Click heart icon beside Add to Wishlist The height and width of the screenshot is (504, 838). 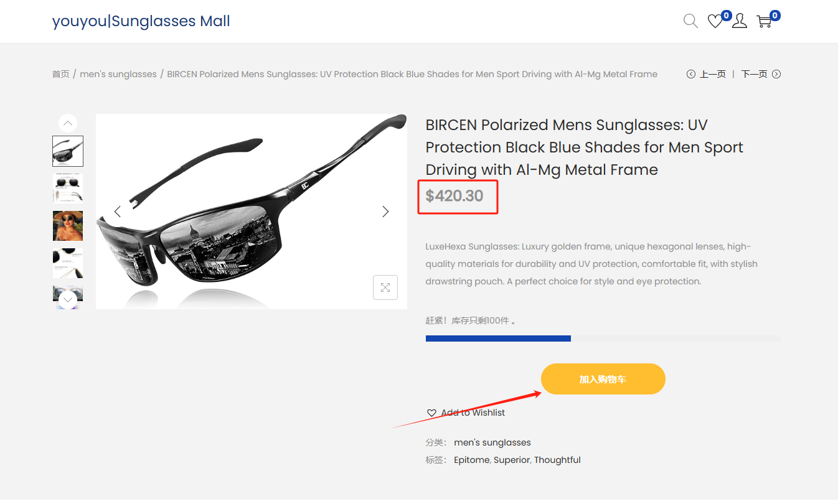click(431, 413)
